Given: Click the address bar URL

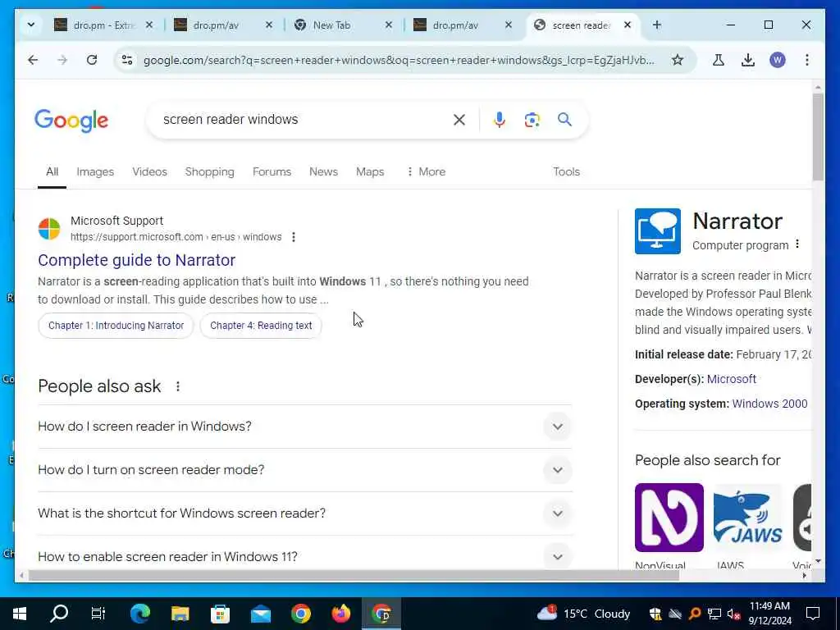Looking at the screenshot, I should coord(399,60).
